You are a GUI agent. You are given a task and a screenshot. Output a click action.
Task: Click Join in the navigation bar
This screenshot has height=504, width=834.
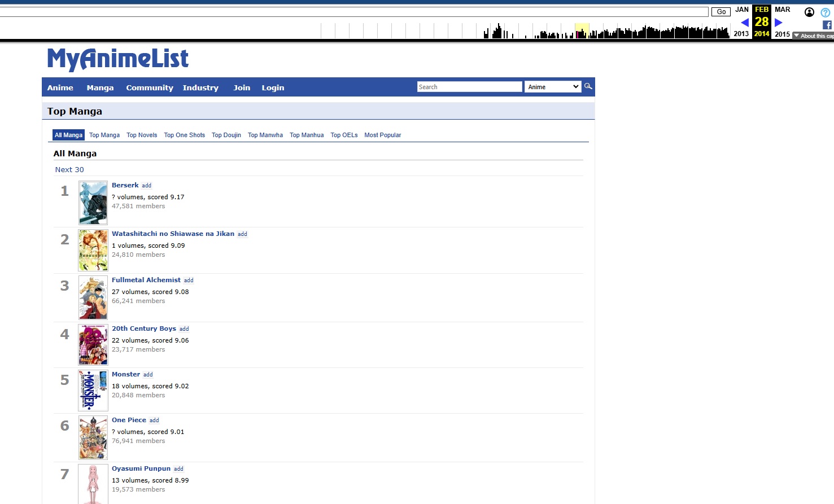tap(242, 87)
